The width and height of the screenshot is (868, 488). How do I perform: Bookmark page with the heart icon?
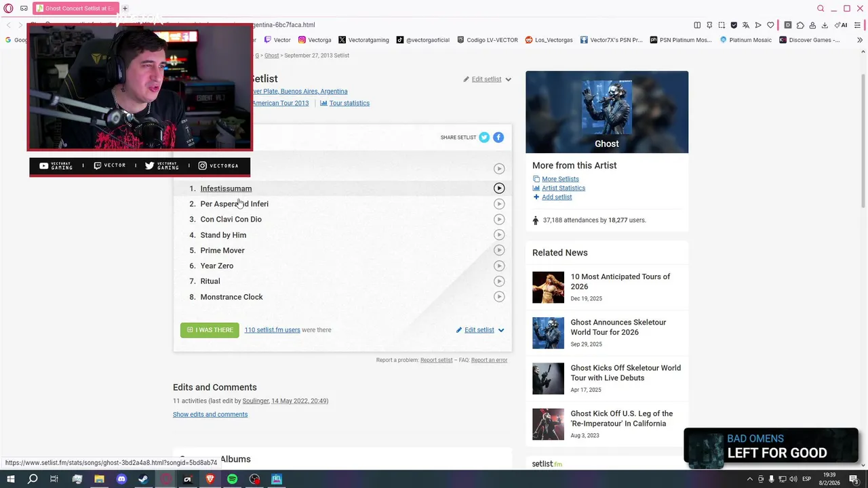(770, 25)
